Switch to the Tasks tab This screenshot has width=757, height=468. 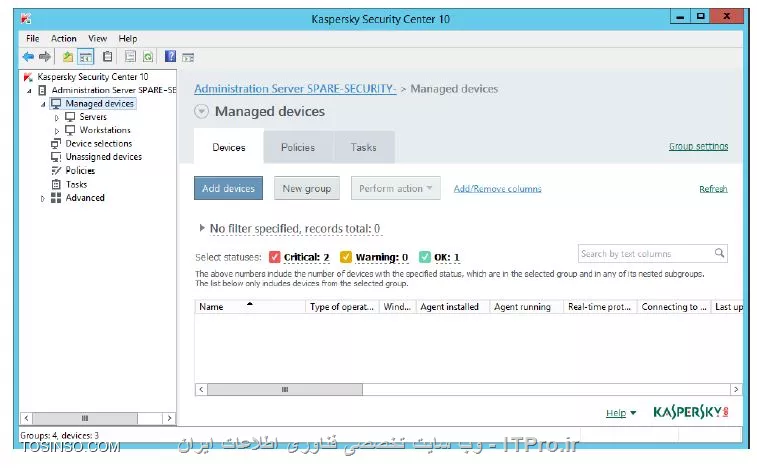point(364,147)
